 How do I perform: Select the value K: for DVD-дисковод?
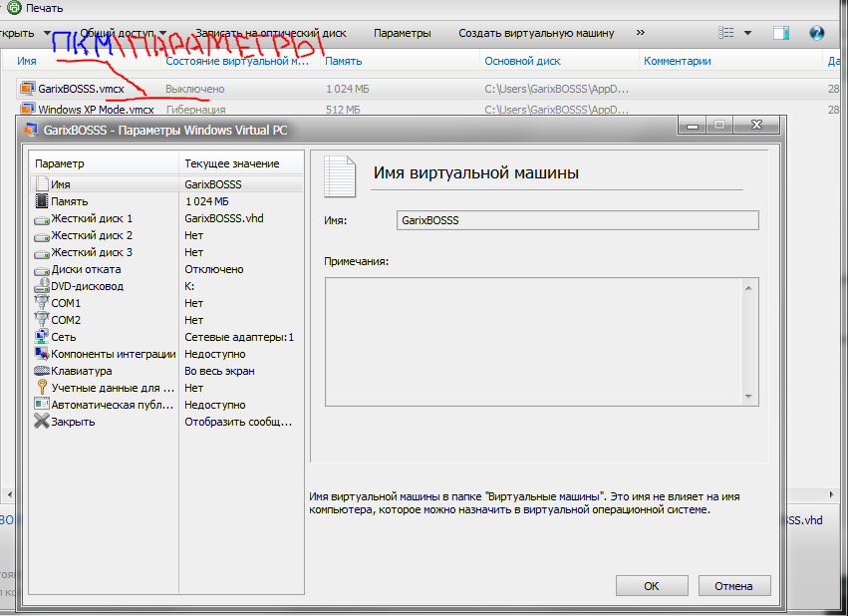tap(189, 286)
